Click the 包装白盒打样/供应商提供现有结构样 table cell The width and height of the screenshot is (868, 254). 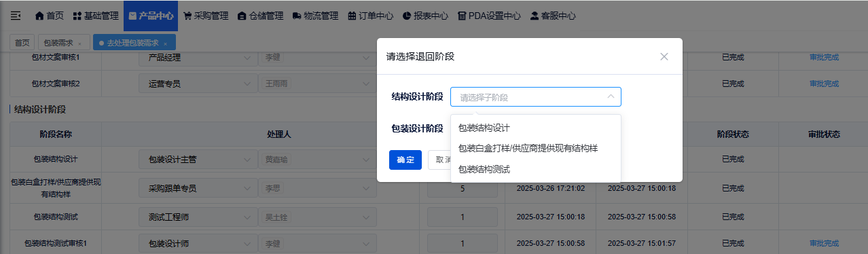56,188
